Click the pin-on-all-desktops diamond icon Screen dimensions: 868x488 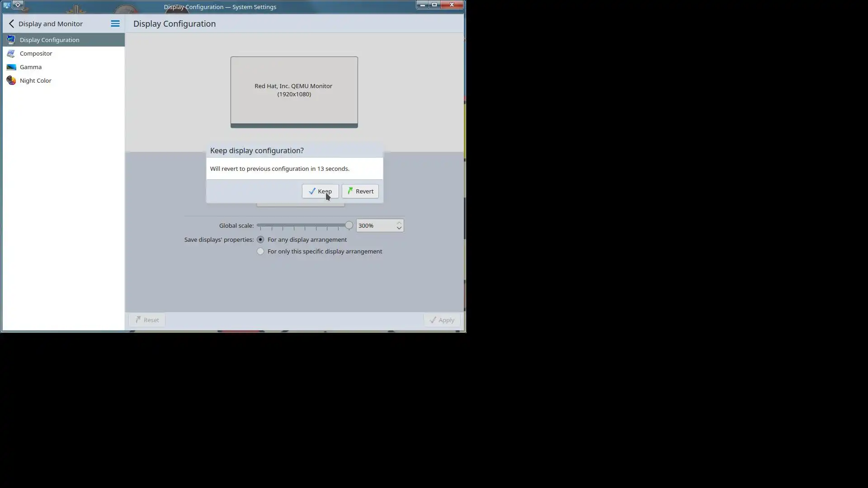18,5
